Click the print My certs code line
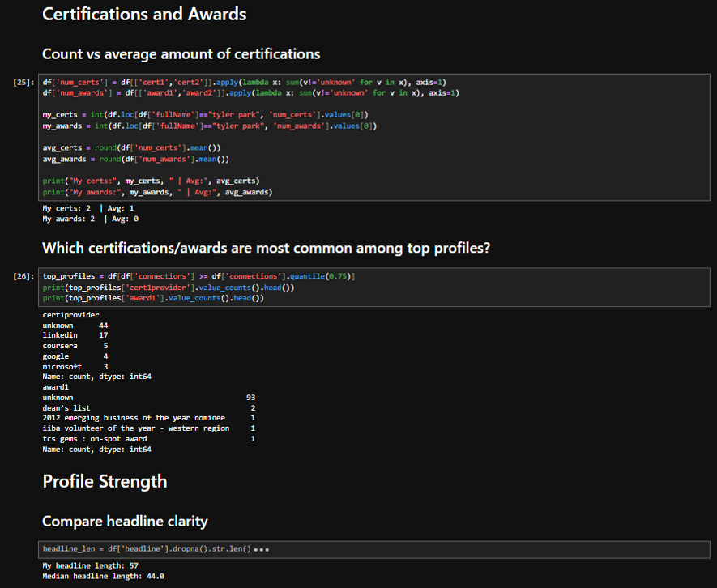 pyautogui.click(x=151, y=181)
